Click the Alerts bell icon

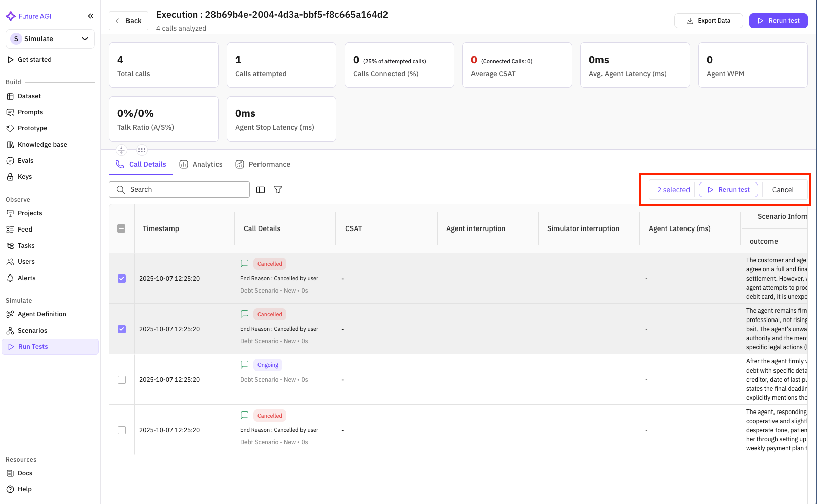coord(10,278)
